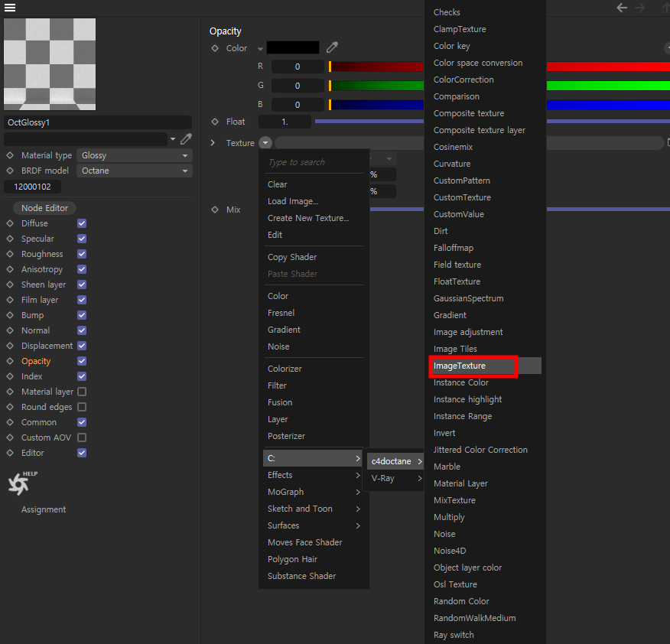Click keyframe diamond beside Bump

pos(10,315)
